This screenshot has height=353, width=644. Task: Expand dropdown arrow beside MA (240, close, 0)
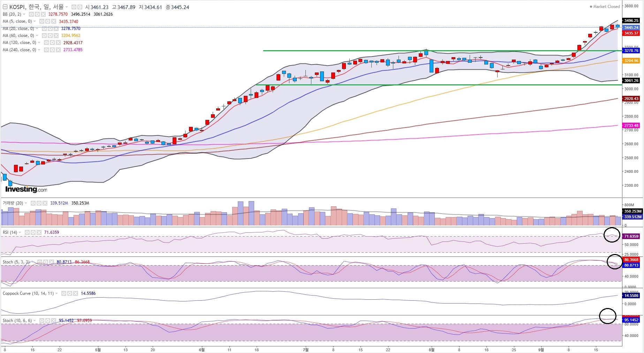click(39, 50)
